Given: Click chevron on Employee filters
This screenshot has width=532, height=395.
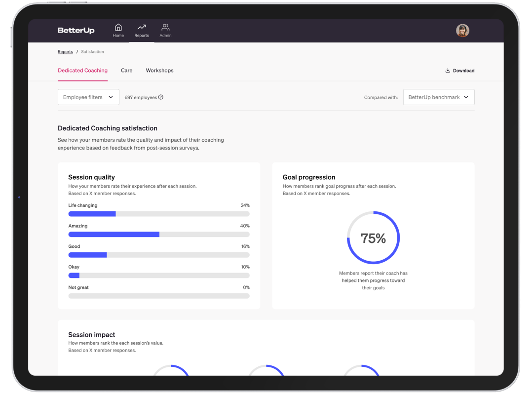Looking at the screenshot, I should 111,97.
